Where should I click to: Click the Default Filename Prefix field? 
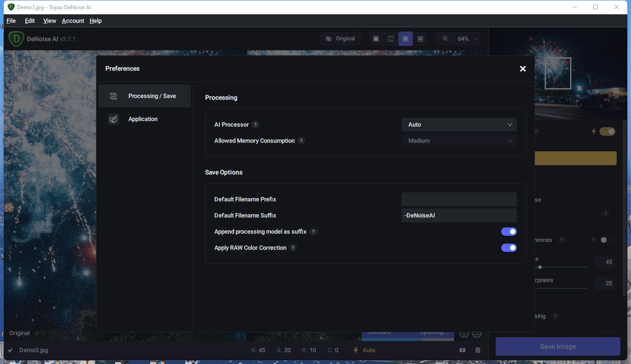pyautogui.click(x=459, y=199)
